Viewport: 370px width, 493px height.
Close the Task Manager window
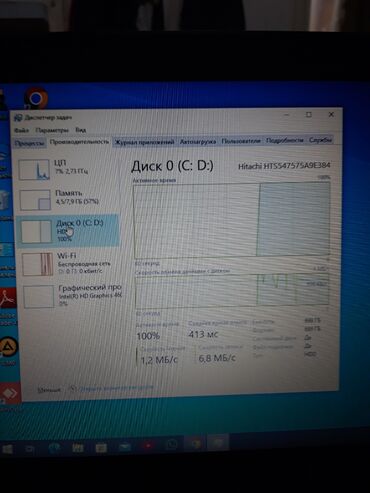331,114
